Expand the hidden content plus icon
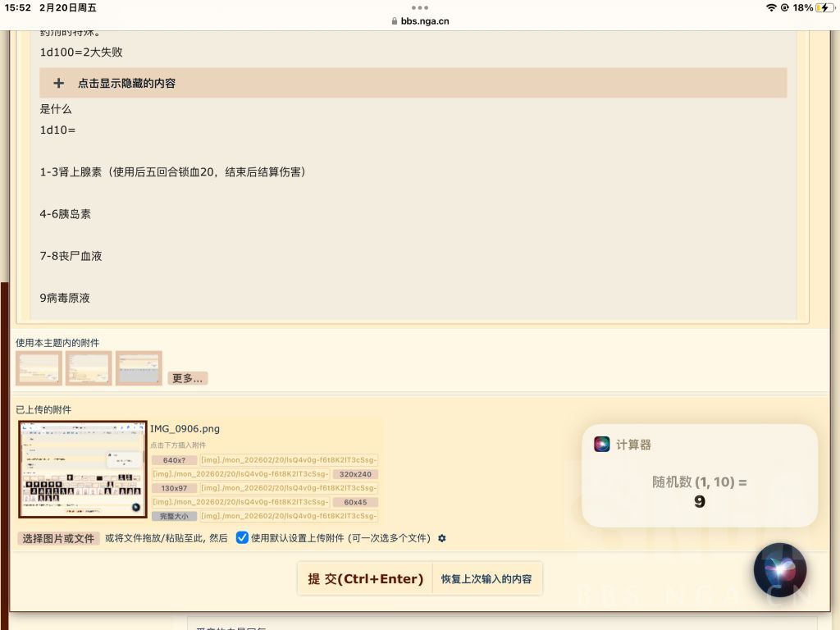This screenshot has height=630, width=840. [59, 83]
